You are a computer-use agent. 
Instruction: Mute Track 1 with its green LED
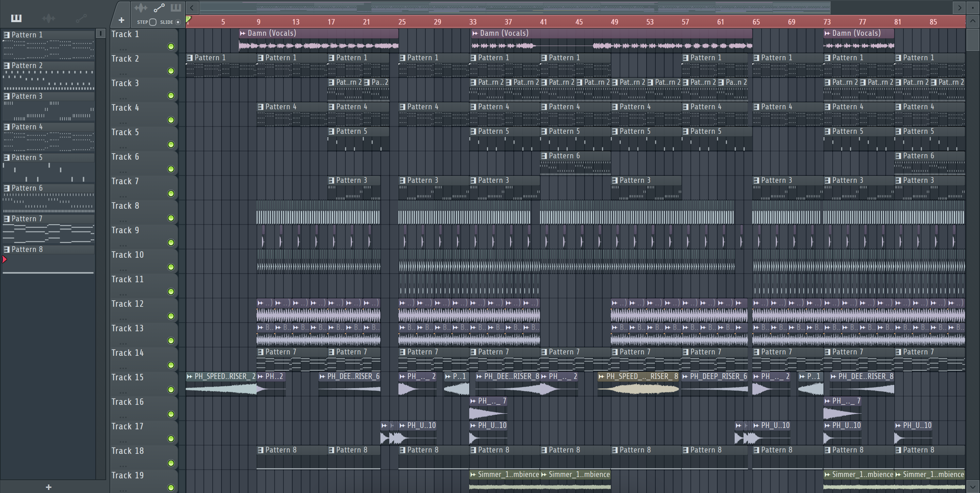pyautogui.click(x=171, y=46)
